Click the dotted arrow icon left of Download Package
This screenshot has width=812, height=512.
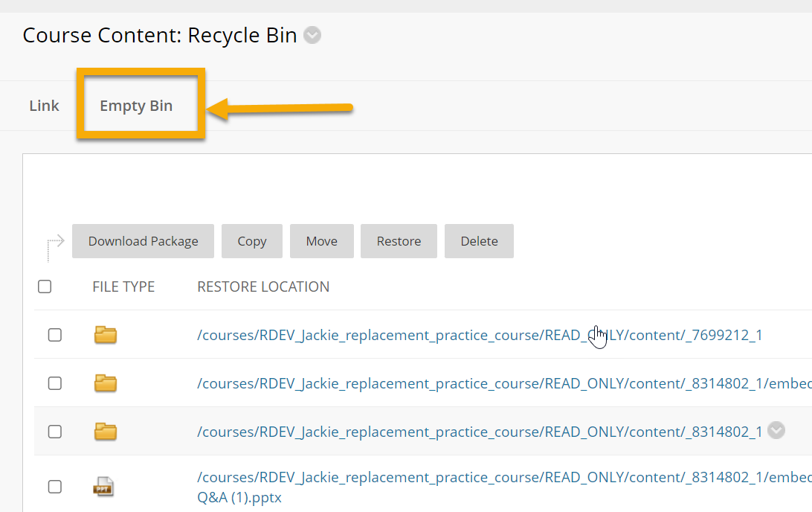(55, 246)
